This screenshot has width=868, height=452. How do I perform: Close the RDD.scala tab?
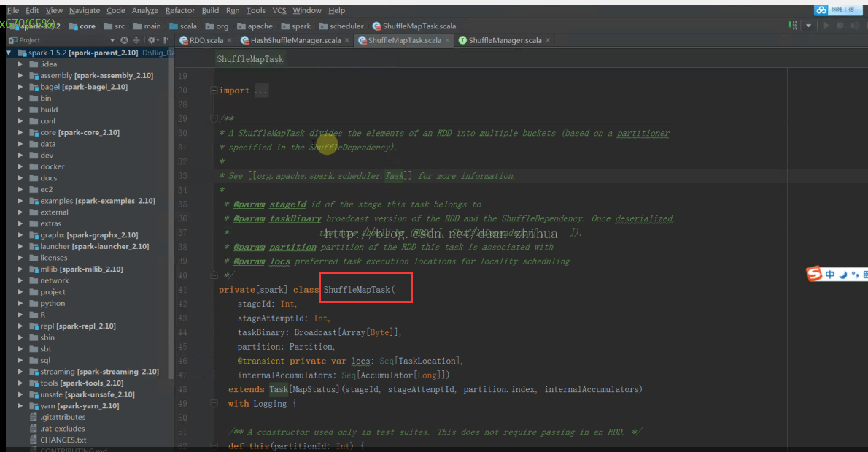click(229, 40)
